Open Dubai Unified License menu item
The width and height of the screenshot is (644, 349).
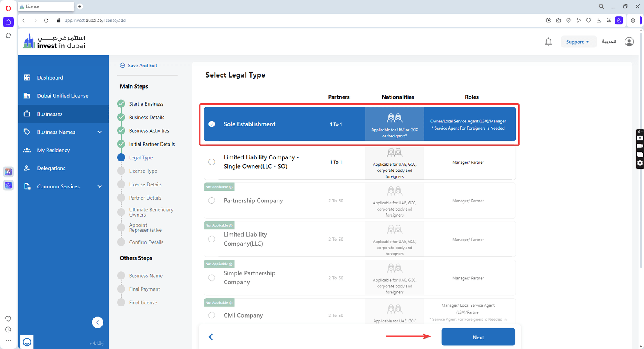tap(63, 95)
